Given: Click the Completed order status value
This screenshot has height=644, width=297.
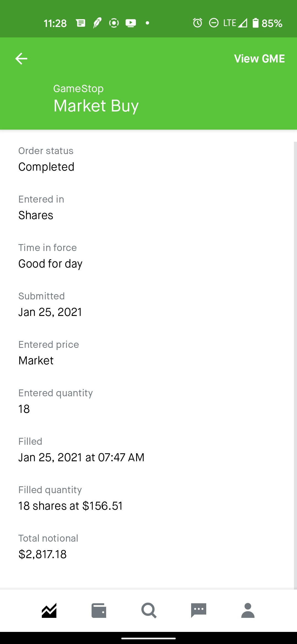Looking at the screenshot, I should click(46, 167).
